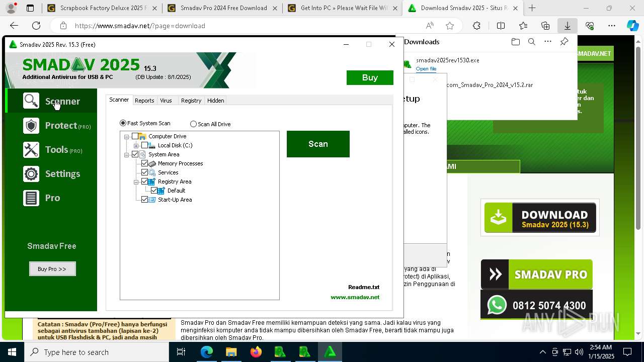Open the www.smadav.net link
The height and width of the screenshot is (362, 644).
355,297
